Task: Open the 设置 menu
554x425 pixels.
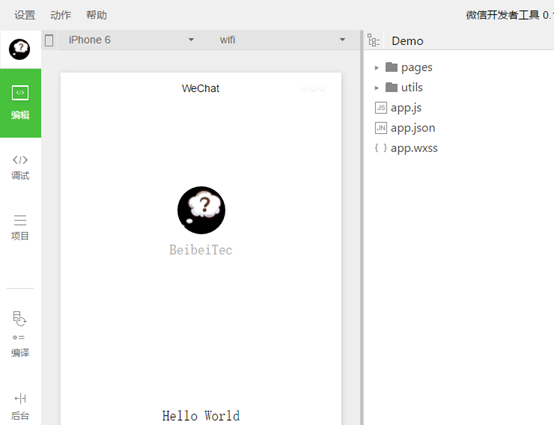Action: pos(25,15)
